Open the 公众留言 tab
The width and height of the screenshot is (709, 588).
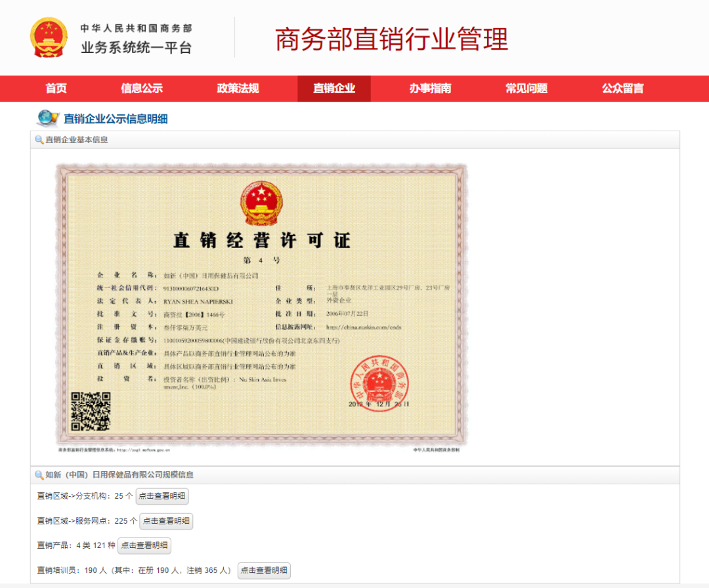pyautogui.click(x=622, y=89)
